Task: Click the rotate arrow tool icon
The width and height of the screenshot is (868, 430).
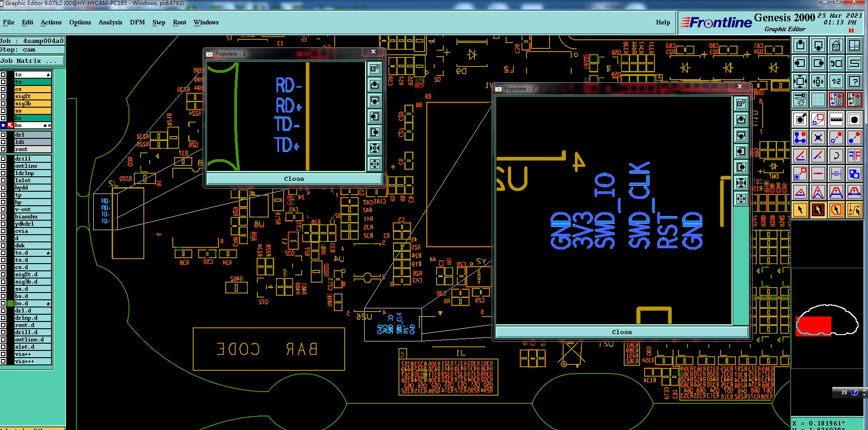Action: (836, 156)
